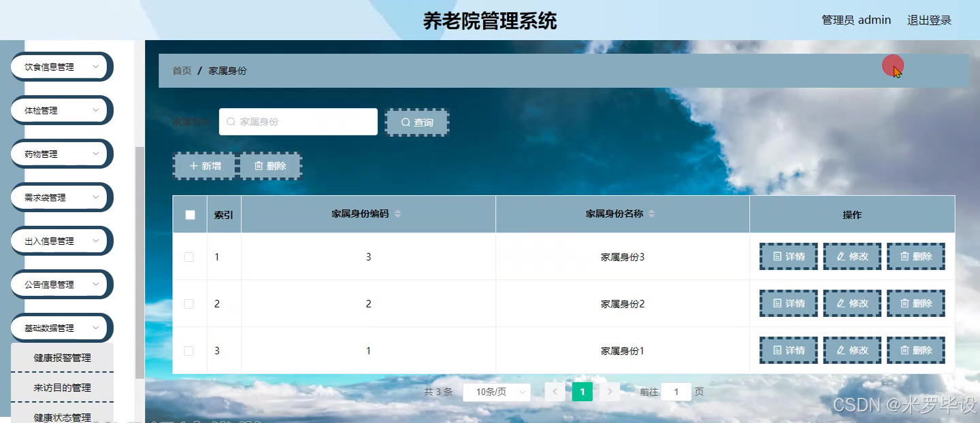The image size is (980, 423).
Task: Click the magnifier icon in search box
Action: pyautogui.click(x=231, y=122)
